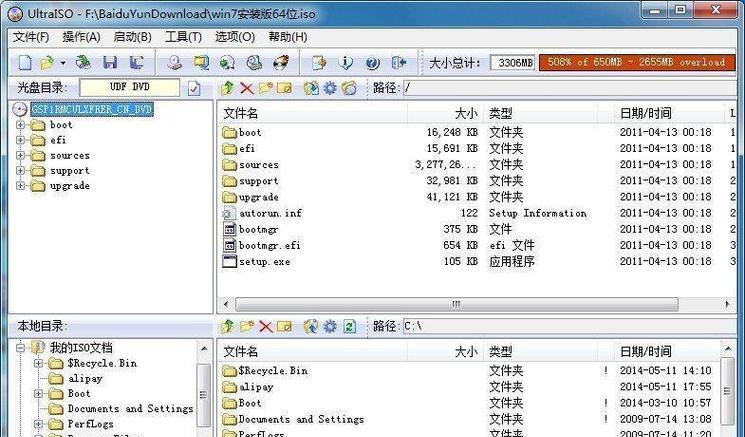Viewport: 745px width, 437px height.
Task: Open the 工具(T) menu
Action: [183, 37]
